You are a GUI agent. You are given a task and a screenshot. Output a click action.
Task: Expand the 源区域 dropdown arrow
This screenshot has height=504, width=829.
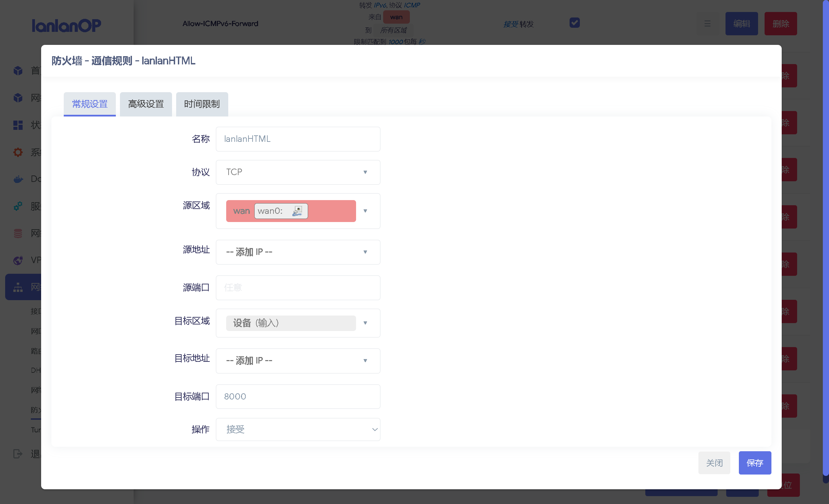tap(365, 211)
